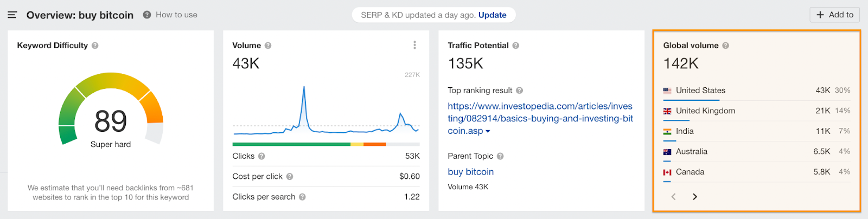Viewport: 868px width, 219px height.
Task: Click Update to refresh SERP & KD
Action: [492, 15]
